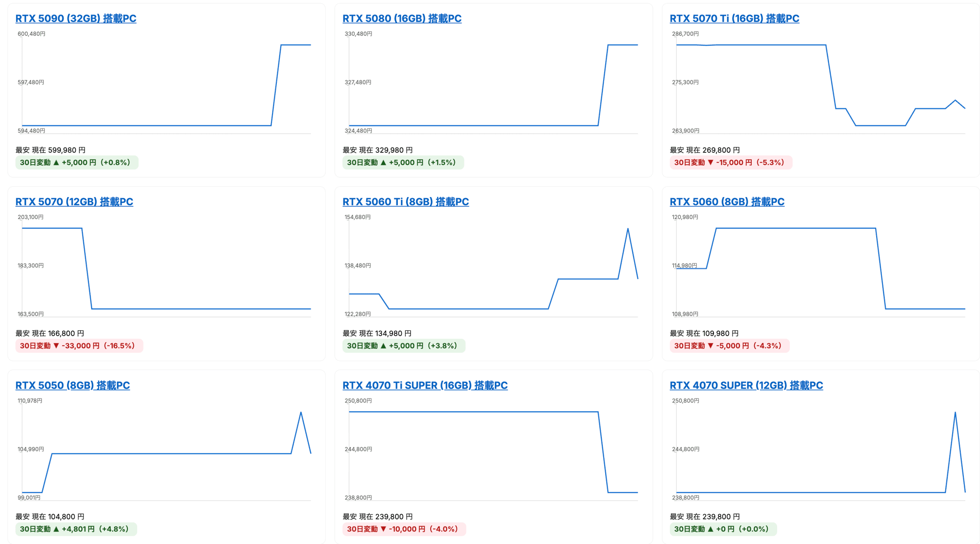Open the RTX 5050 (8GB) 搭載PC link
The image size is (980, 544).
(73, 385)
